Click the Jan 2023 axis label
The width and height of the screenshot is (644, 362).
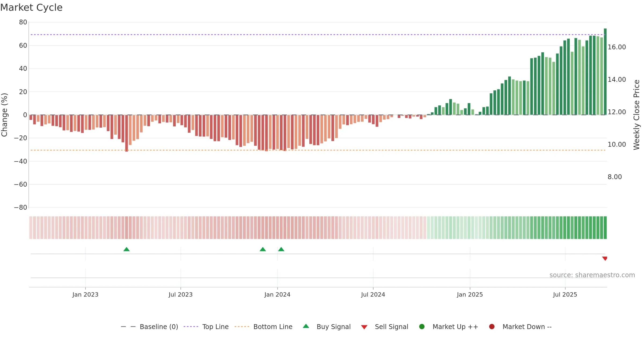85,294
